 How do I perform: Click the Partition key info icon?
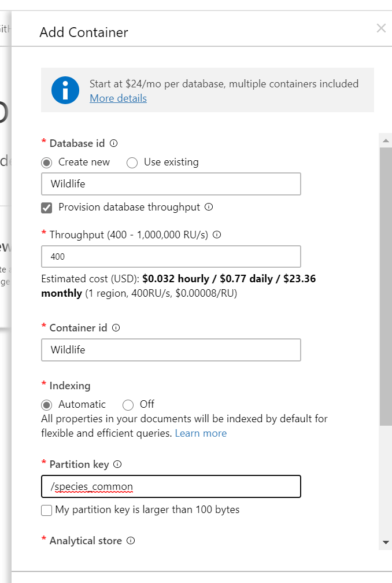pyautogui.click(x=117, y=464)
